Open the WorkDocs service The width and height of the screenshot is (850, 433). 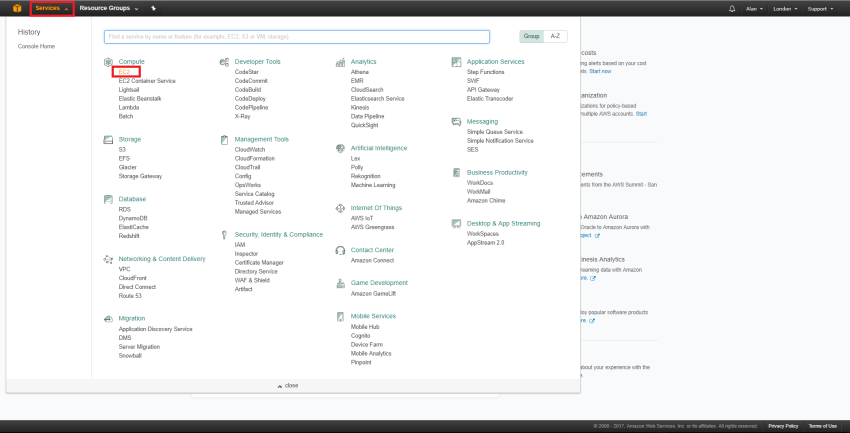pos(480,183)
